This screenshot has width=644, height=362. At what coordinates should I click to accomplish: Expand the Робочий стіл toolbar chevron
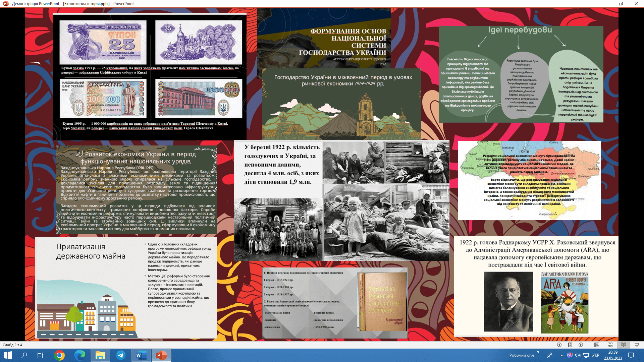538,352
